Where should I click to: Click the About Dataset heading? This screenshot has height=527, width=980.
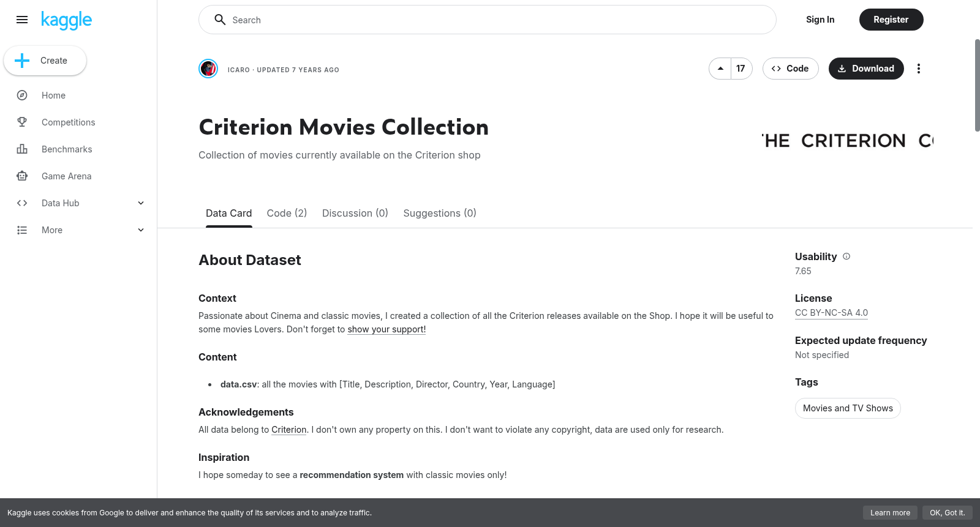(x=250, y=260)
